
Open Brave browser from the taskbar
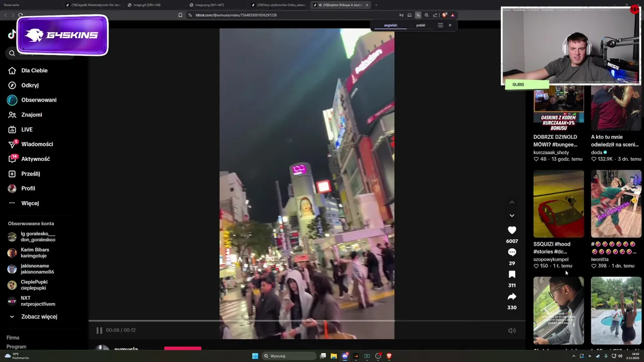coord(389,356)
